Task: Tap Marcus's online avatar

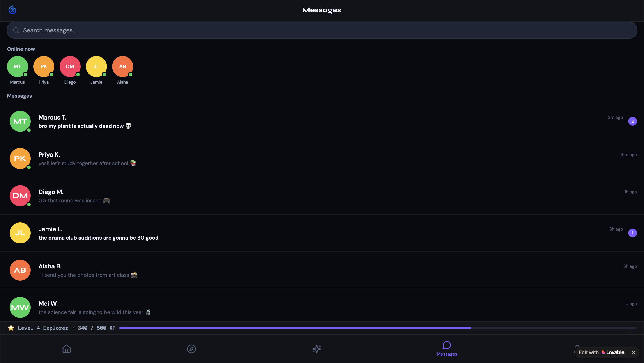Action: pos(17,67)
